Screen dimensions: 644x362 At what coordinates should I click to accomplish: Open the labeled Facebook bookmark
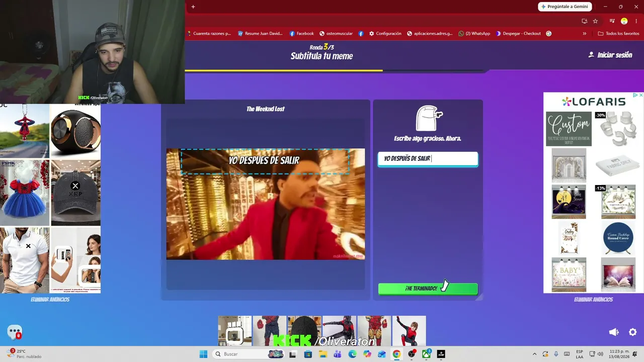tap(301, 34)
